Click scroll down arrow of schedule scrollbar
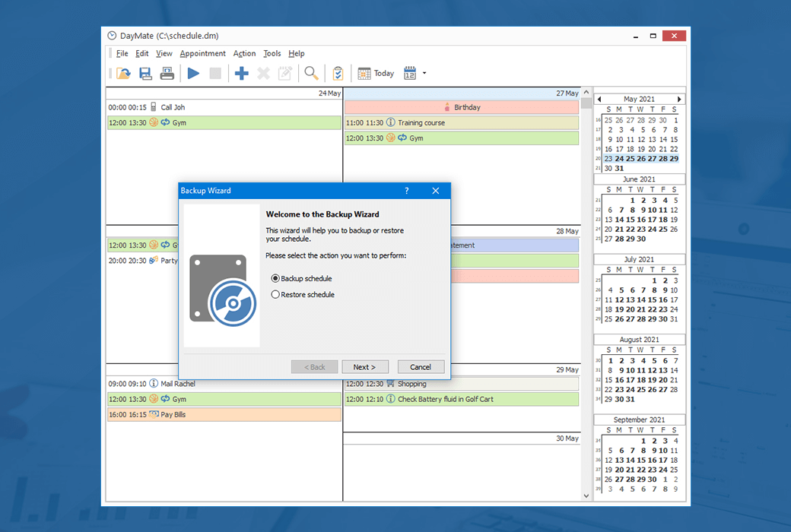 (586, 496)
